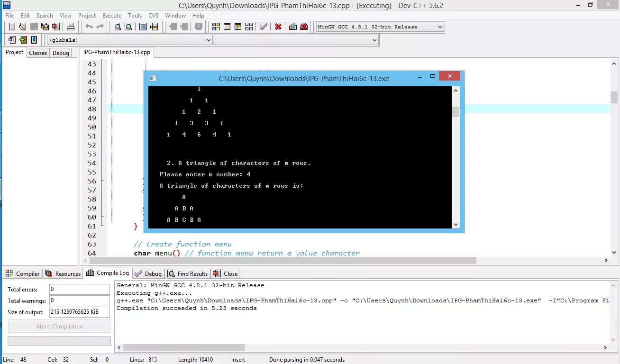620x364 pixels.
Task: Rebuild all with the outlined squares icon
Action: [249, 27]
